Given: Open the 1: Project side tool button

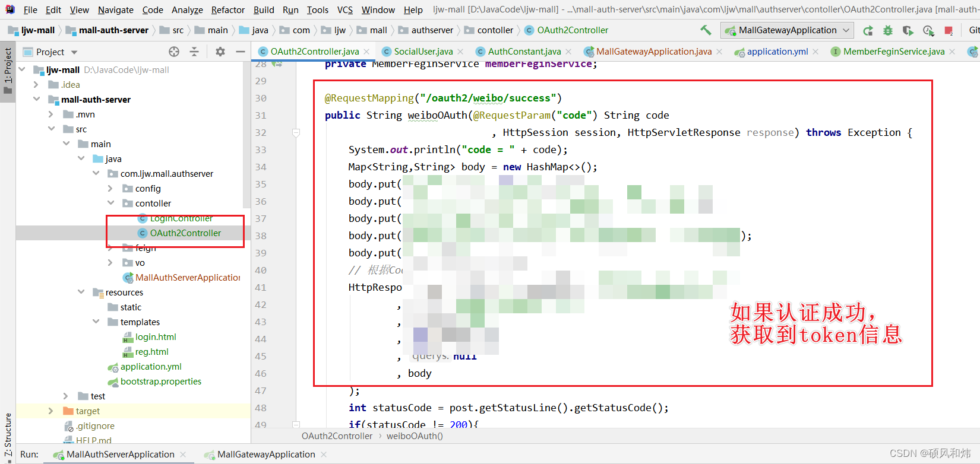Looking at the screenshot, I should [x=8, y=71].
